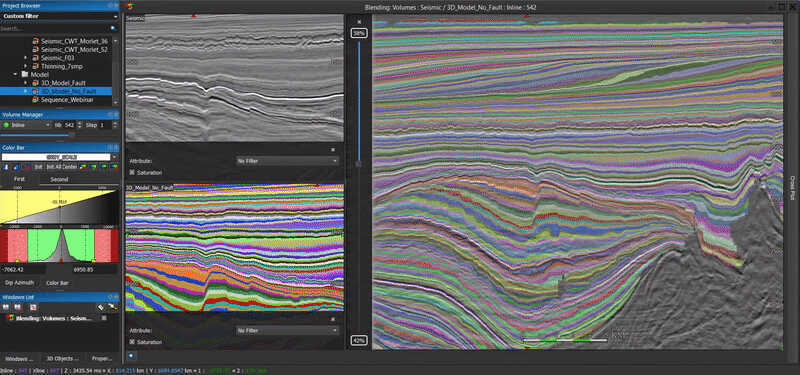
Task: Switch to the First color bar tab
Action: [19, 180]
